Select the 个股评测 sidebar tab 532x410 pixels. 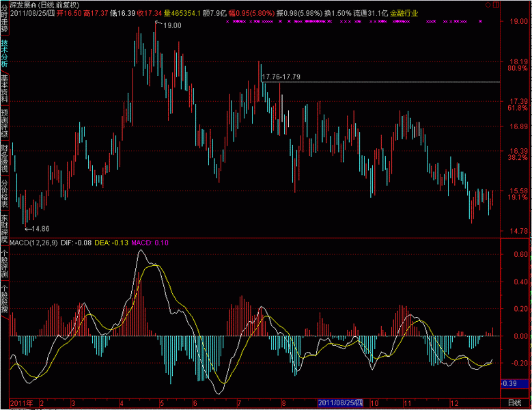pos(4,264)
